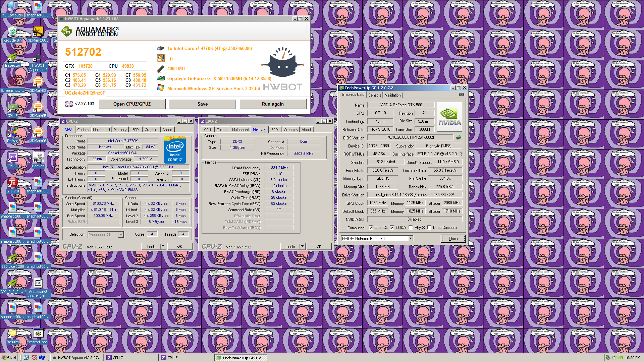Click GPU-Z screenshot camera icon
This screenshot has width=644, height=362.
pyautogui.click(x=462, y=95)
